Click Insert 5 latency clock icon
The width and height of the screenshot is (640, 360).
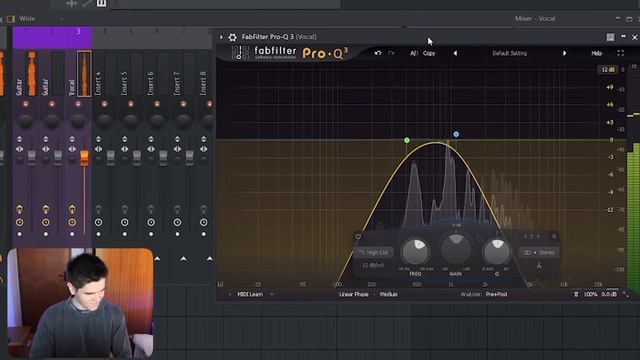click(124, 222)
